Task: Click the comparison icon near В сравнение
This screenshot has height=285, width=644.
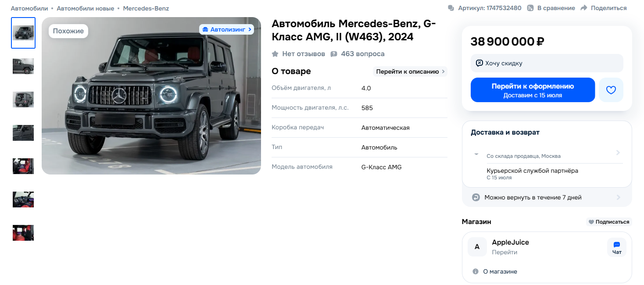Action: point(530,8)
